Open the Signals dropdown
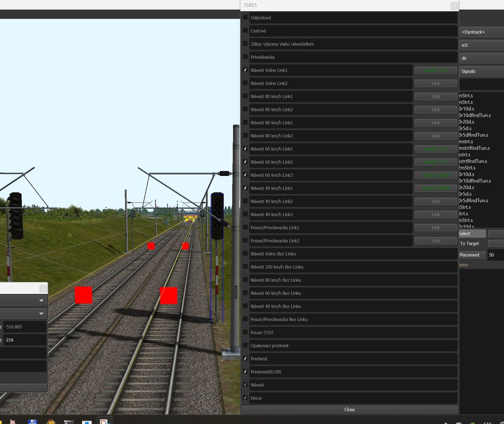 (x=482, y=71)
